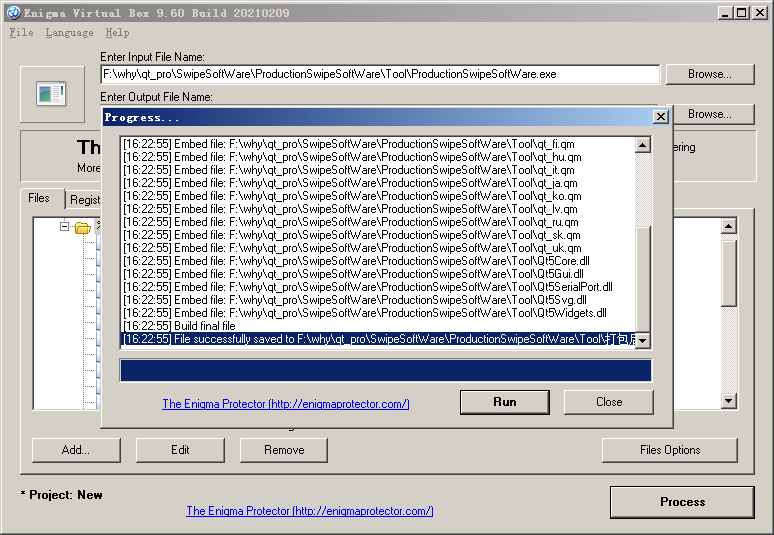Select the qt_ja.qm embed log line
This screenshot has width=774, height=535.
[378, 183]
